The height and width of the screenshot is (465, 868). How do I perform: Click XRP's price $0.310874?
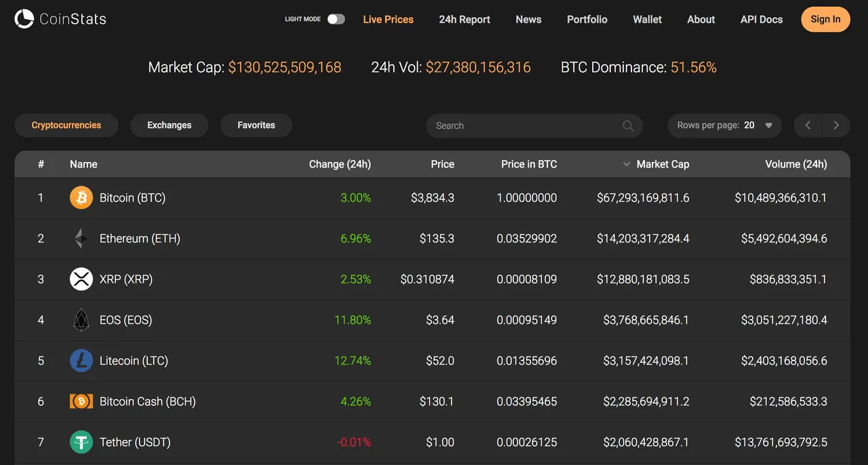pyautogui.click(x=427, y=279)
